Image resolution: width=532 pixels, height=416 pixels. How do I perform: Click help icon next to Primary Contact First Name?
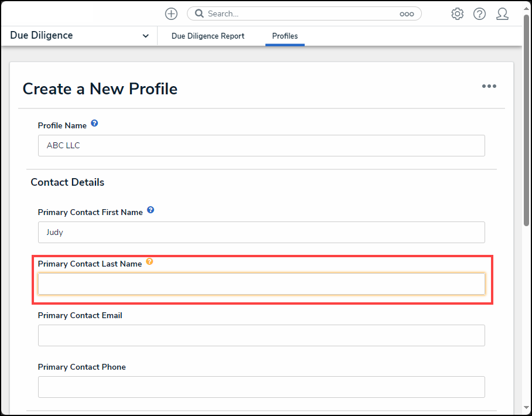pos(151,210)
